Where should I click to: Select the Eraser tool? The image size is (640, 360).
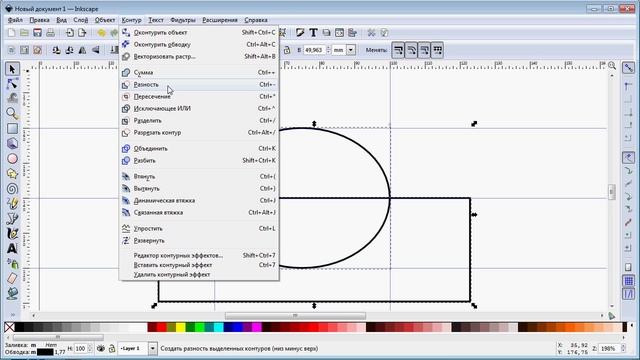(12, 278)
